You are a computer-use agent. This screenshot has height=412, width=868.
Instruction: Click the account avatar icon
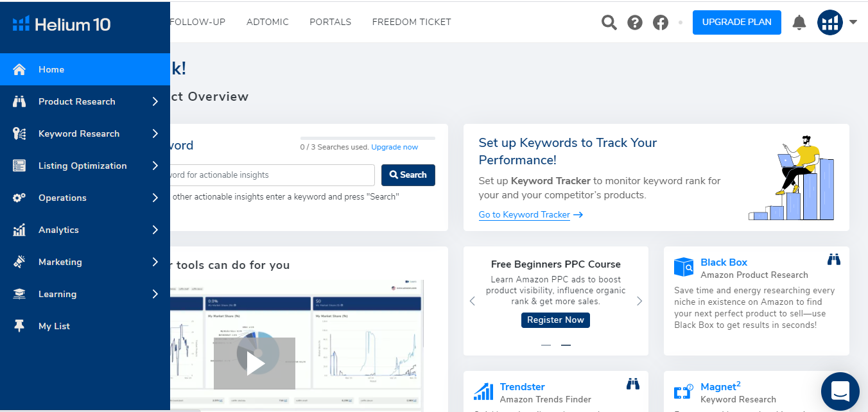[x=830, y=22]
